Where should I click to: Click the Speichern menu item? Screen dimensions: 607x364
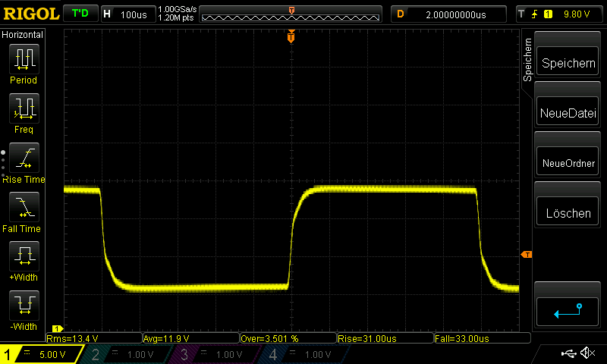568,64
